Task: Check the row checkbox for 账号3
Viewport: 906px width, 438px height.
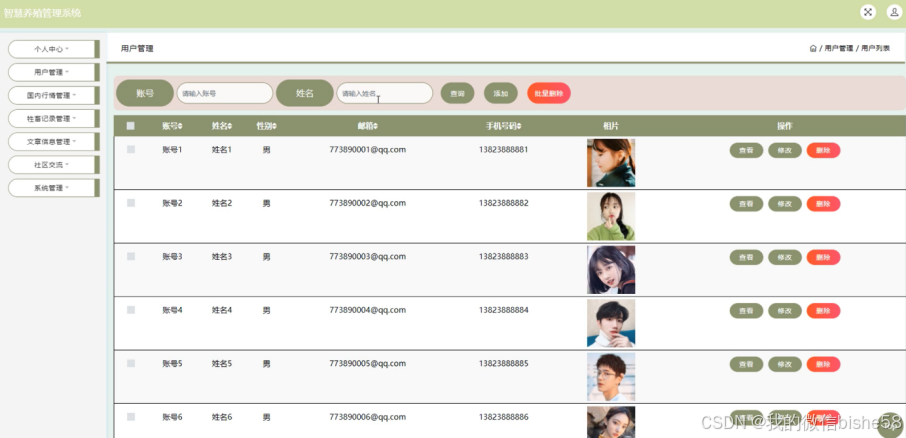Action: coord(131,257)
